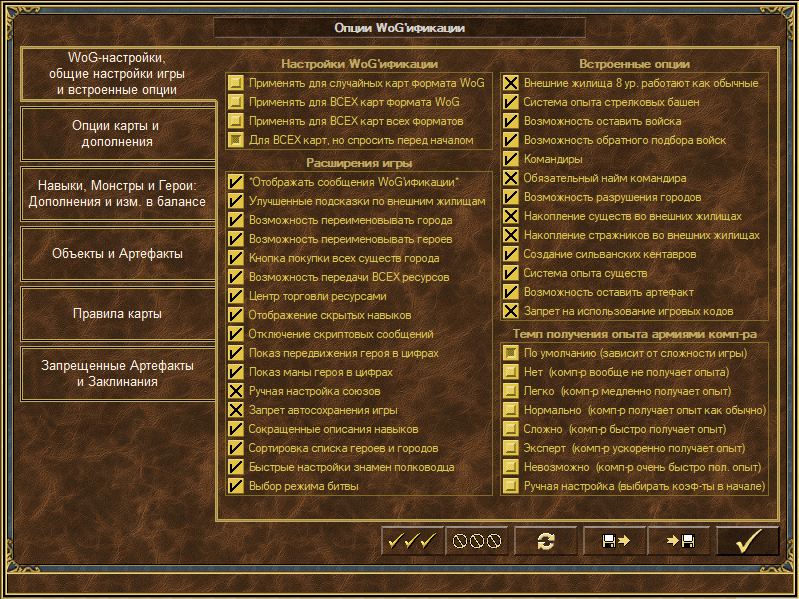Toggle Возможность переименовывать героев checkbox

[235, 239]
